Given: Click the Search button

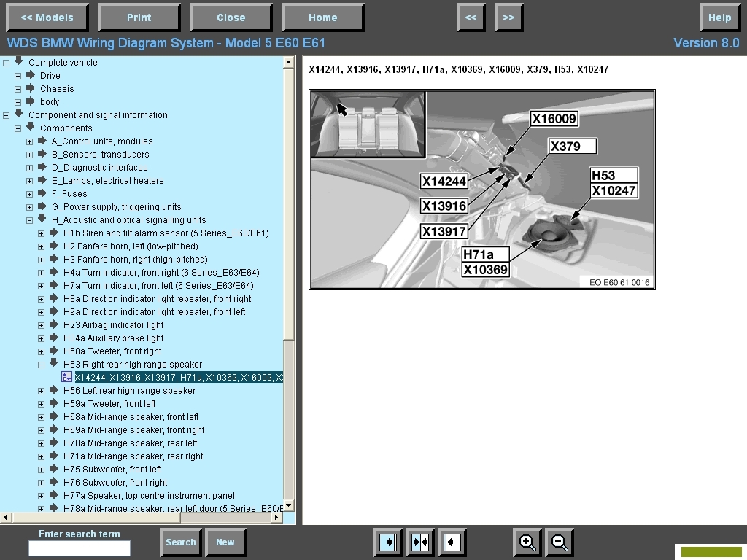Looking at the screenshot, I should coord(181,542).
